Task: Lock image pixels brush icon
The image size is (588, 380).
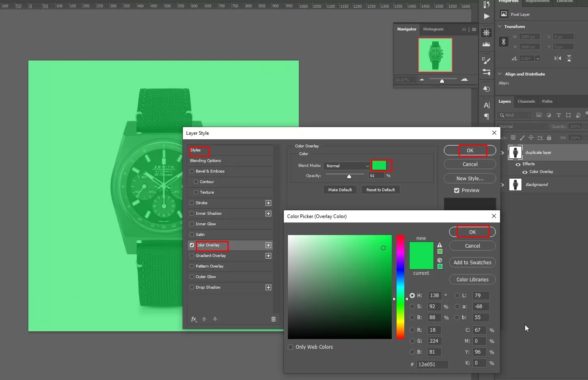Action: coord(522,138)
